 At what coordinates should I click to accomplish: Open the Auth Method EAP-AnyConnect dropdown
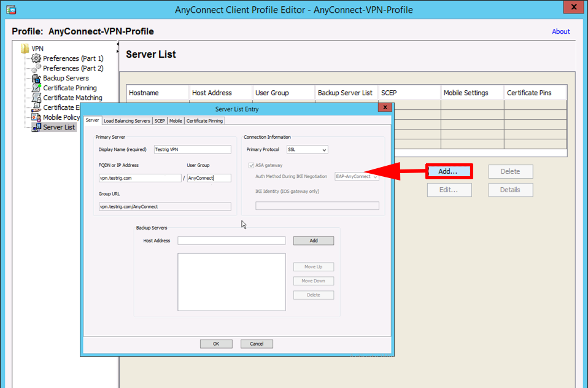tap(357, 176)
